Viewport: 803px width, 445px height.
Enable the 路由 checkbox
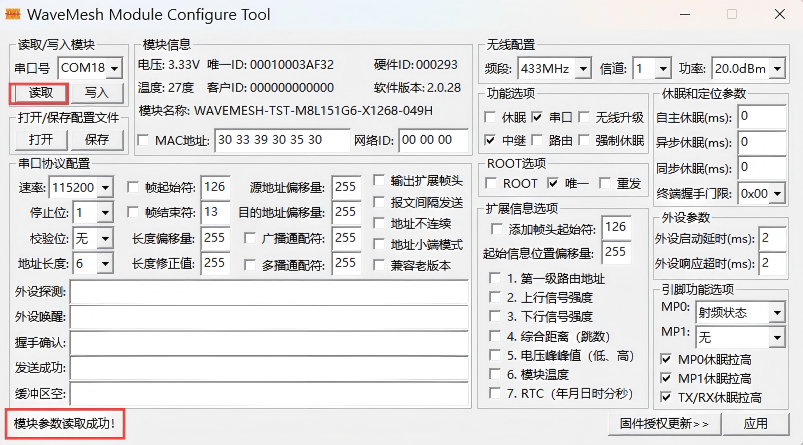point(537,140)
